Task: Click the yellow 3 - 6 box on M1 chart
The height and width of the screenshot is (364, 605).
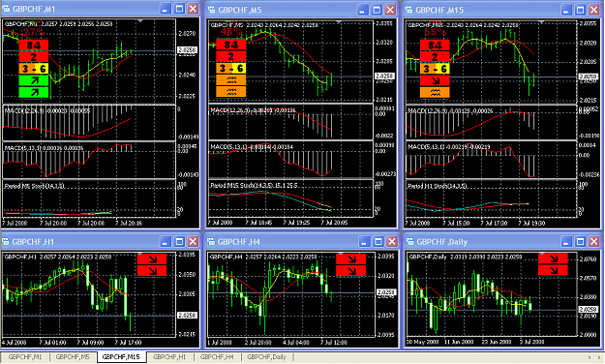Action: [34, 69]
